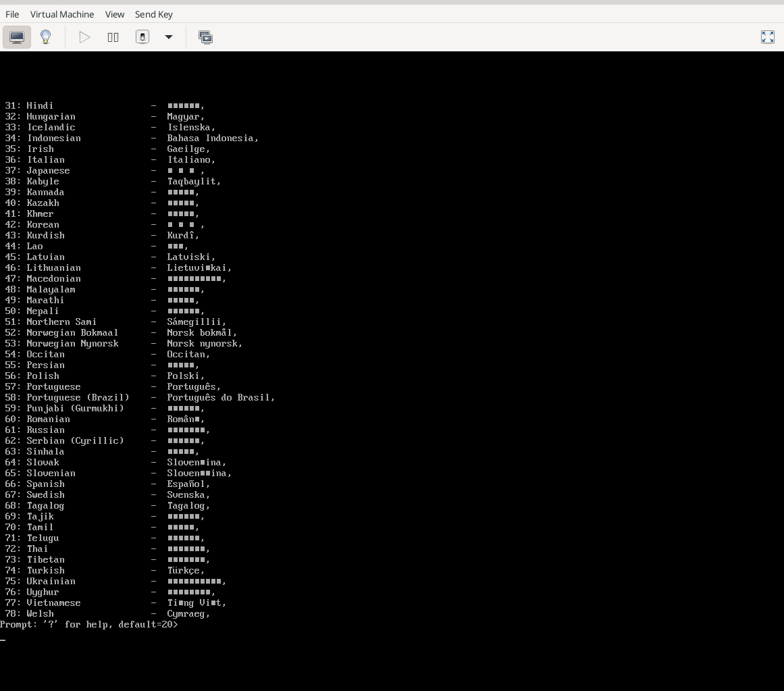Click the '51: Northern Sami' row

pyautogui.click(x=115, y=322)
